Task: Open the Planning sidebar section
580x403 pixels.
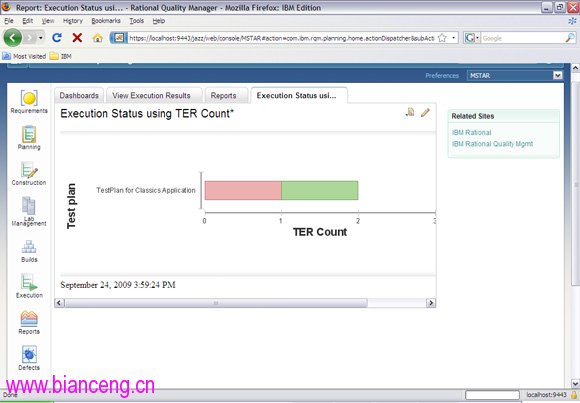Action: pyautogui.click(x=29, y=138)
